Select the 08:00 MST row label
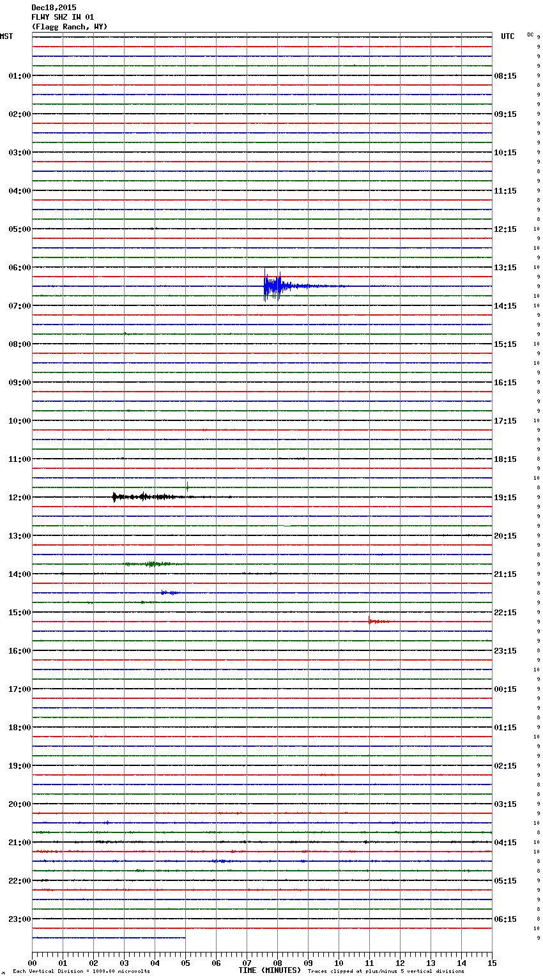 [x=20, y=344]
